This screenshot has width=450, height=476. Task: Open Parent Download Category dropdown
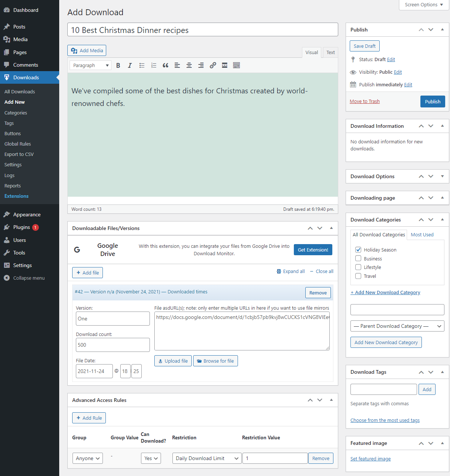pos(397,326)
